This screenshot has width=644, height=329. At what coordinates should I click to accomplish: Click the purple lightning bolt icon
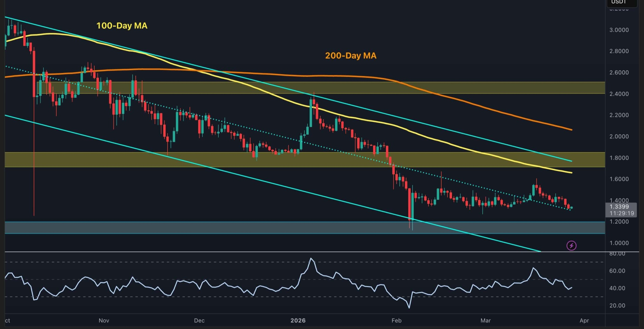pos(571,245)
